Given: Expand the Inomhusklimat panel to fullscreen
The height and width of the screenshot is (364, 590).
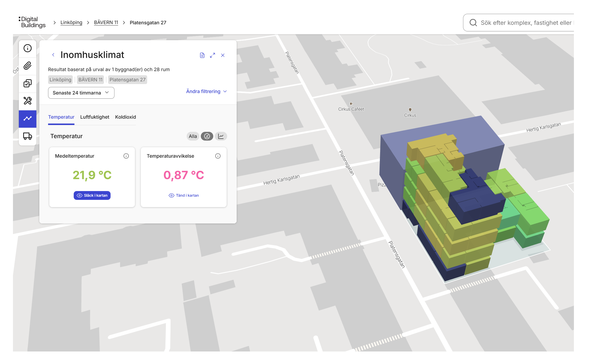Looking at the screenshot, I should coord(212,55).
